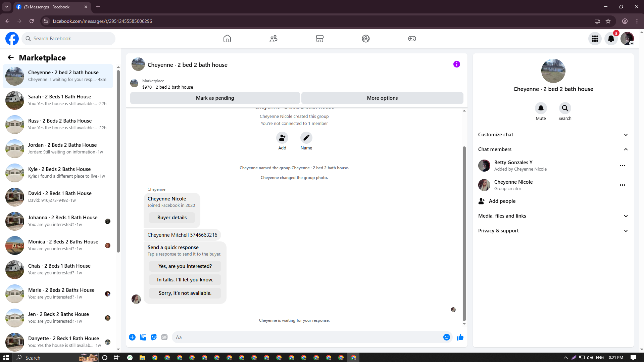Screen dimensions: 644x362
Task: Open Facebook home feed icon
Action: click(x=227, y=39)
